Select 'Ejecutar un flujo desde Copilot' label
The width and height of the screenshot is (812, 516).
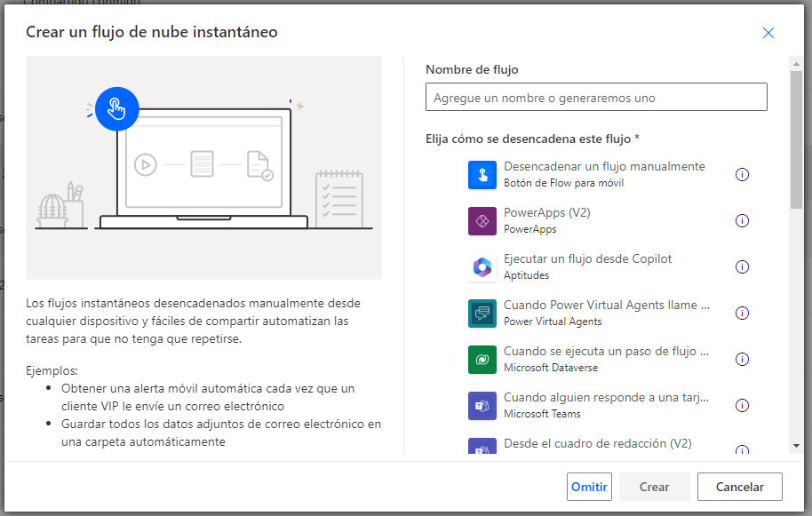click(x=588, y=258)
